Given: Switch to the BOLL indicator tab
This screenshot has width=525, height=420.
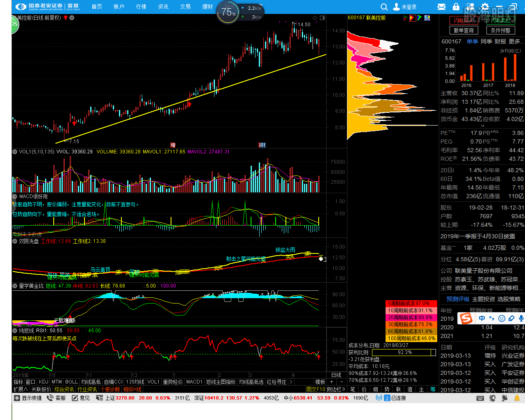Looking at the screenshot, I should [x=71, y=382].
